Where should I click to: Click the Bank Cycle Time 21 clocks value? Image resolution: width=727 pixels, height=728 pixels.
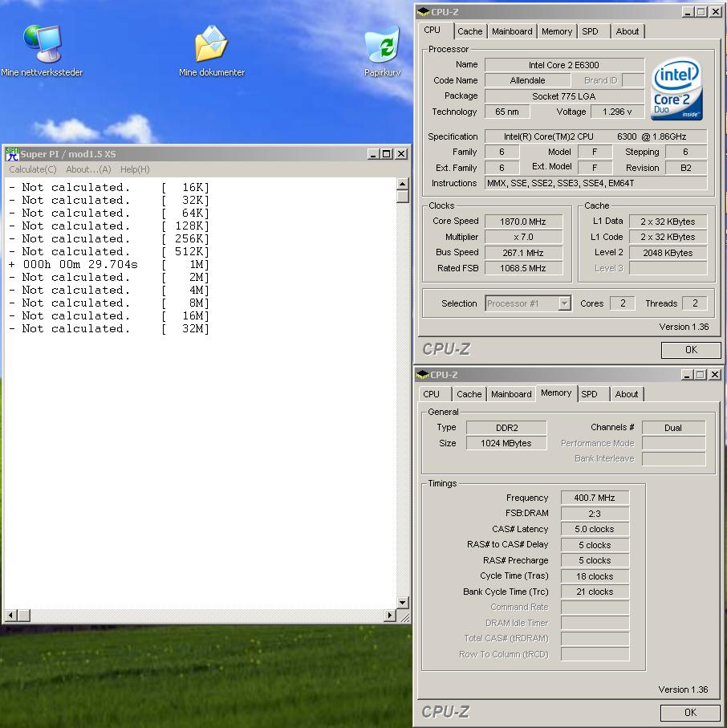(595, 592)
